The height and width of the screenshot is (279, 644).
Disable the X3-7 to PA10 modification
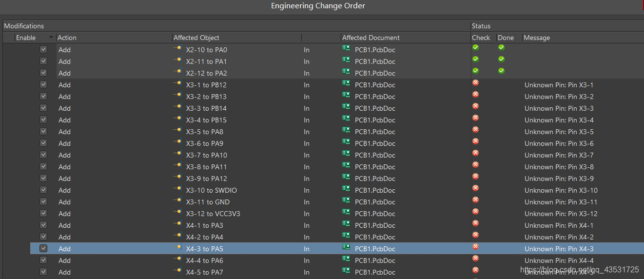(43, 155)
